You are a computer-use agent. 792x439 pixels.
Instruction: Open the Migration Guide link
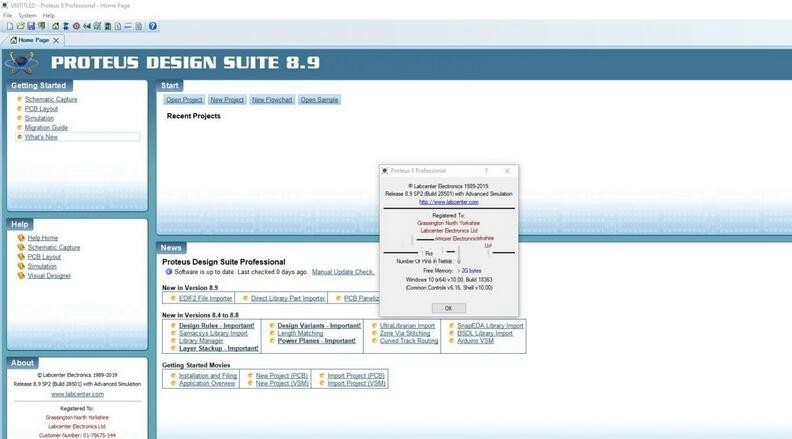(x=46, y=128)
